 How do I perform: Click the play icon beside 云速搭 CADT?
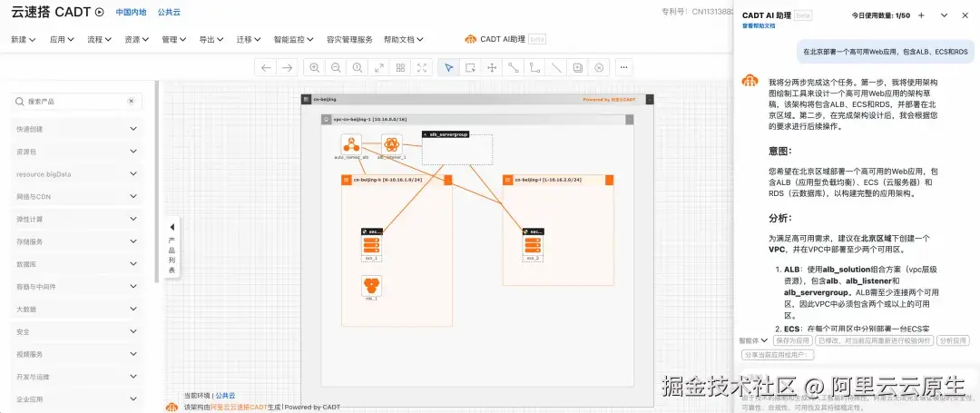coord(100,12)
